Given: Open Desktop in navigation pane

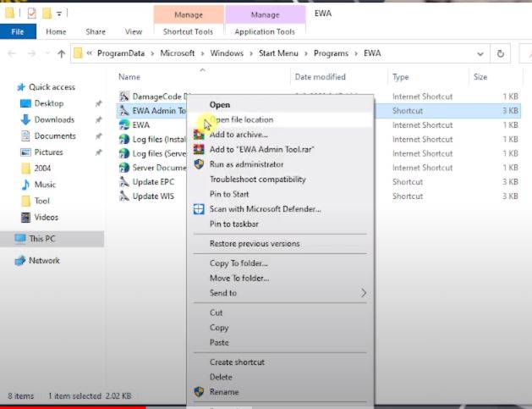Looking at the screenshot, I should [x=49, y=103].
